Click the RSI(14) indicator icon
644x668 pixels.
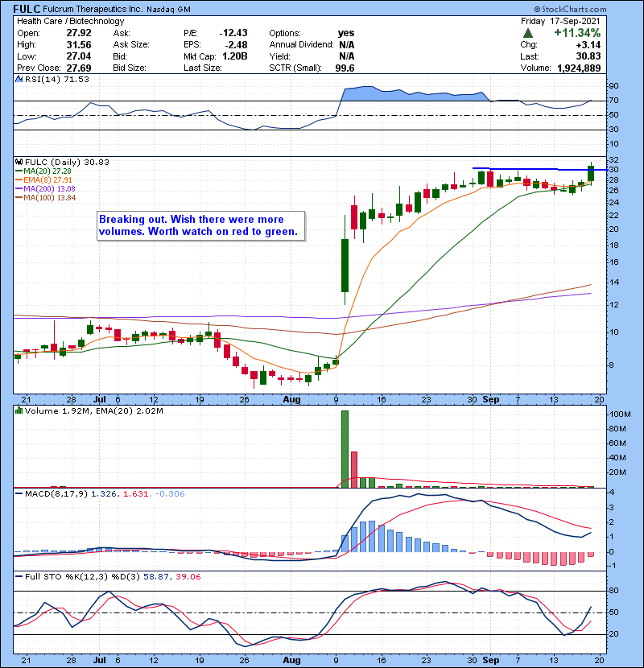tap(19, 79)
